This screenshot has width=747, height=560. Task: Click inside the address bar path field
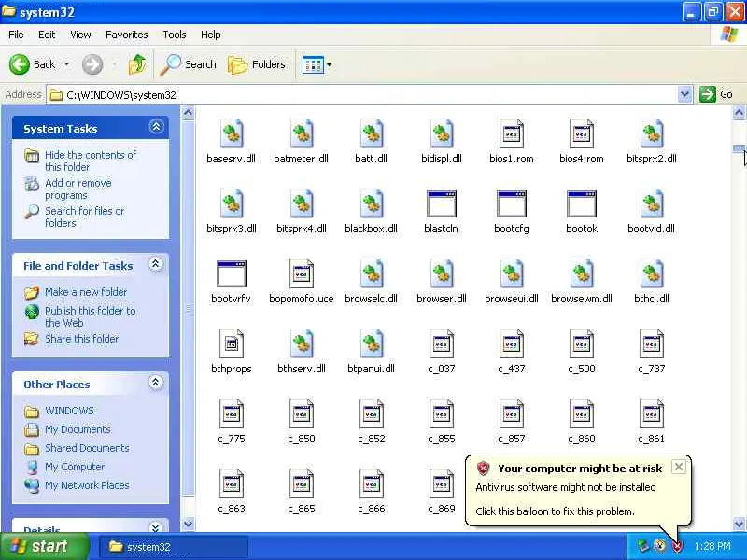click(362, 95)
